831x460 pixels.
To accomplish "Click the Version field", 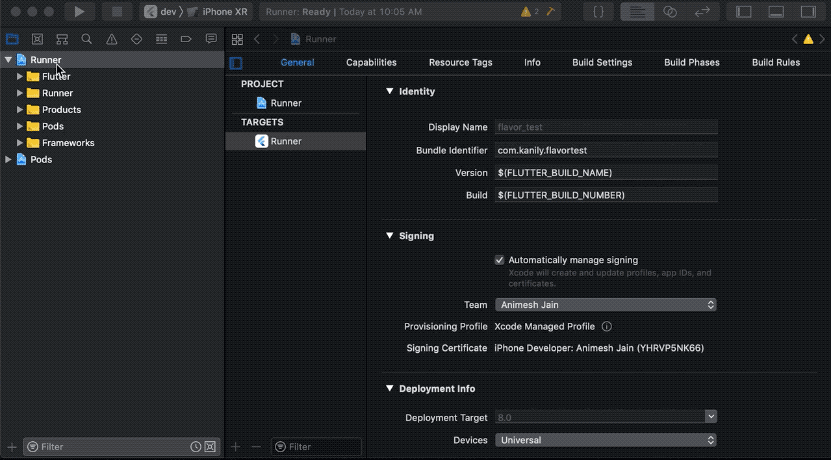I will [x=606, y=173].
